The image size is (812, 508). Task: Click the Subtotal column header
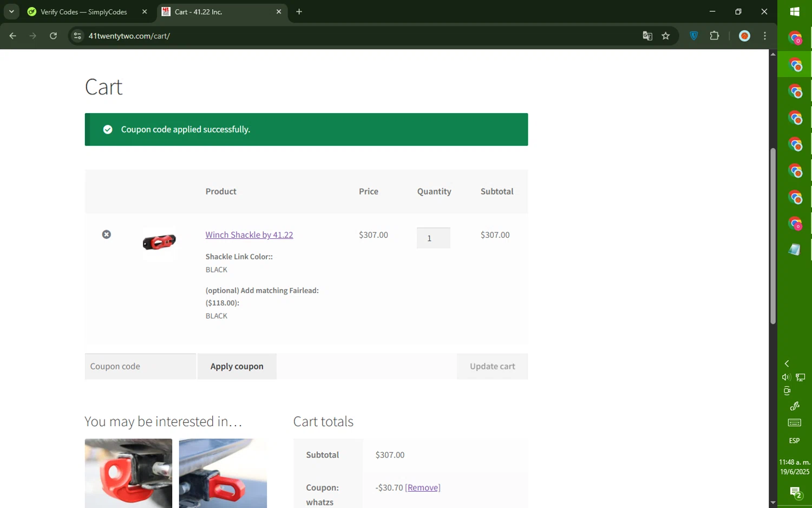pyautogui.click(x=497, y=192)
